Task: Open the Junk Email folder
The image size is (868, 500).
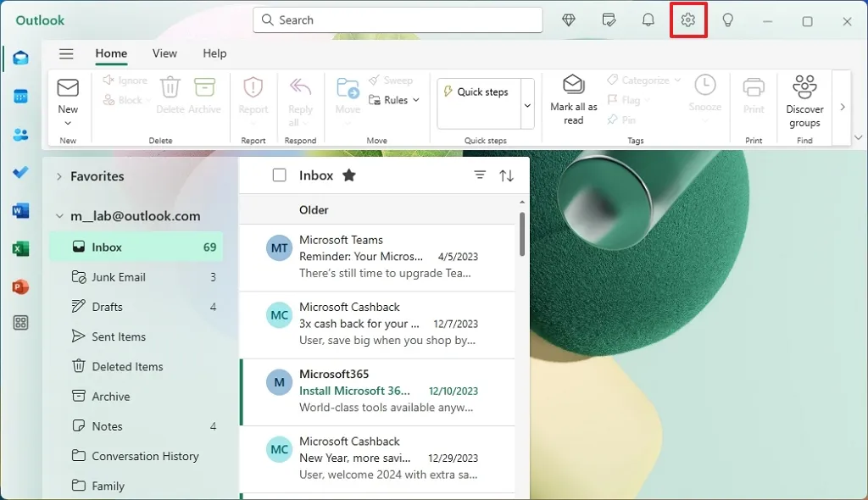Action: point(119,277)
